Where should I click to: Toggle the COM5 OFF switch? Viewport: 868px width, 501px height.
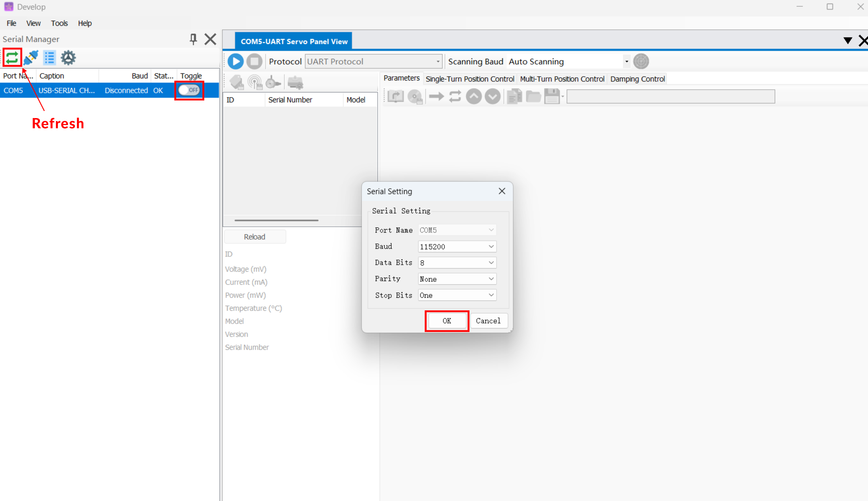click(x=189, y=90)
